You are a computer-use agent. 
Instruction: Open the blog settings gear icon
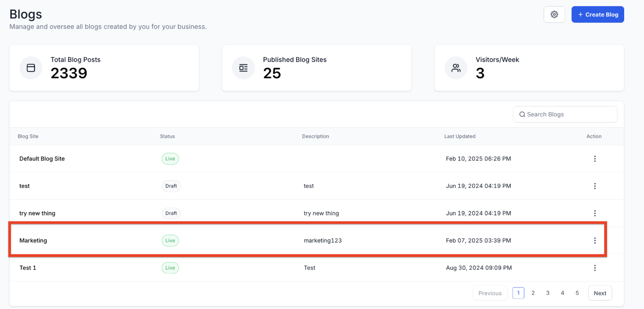[554, 15]
